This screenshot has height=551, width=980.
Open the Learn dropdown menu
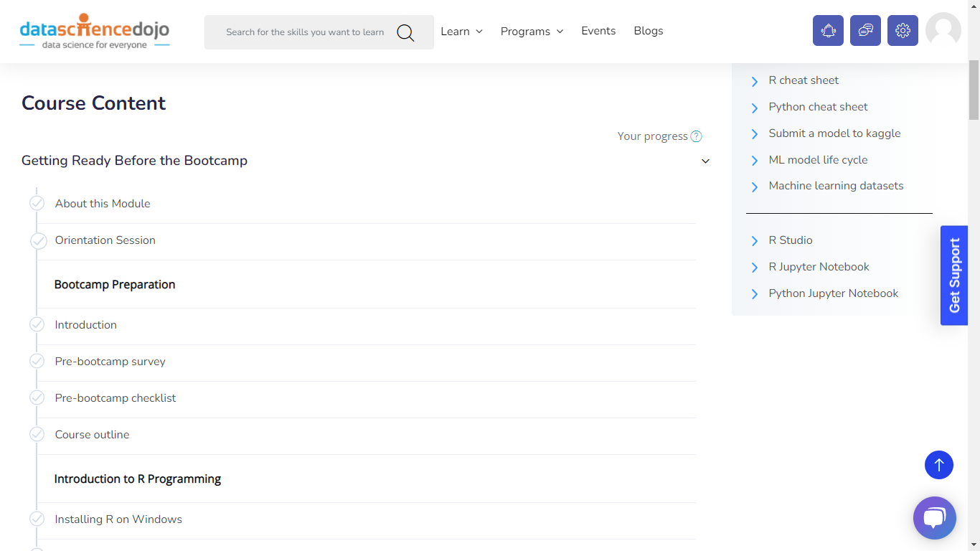[x=461, y=31]
